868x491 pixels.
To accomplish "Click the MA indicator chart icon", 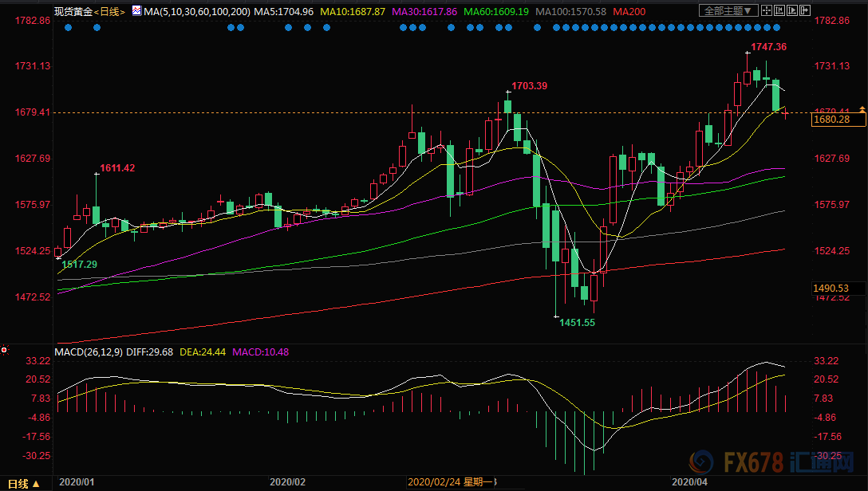I will 136,11.
